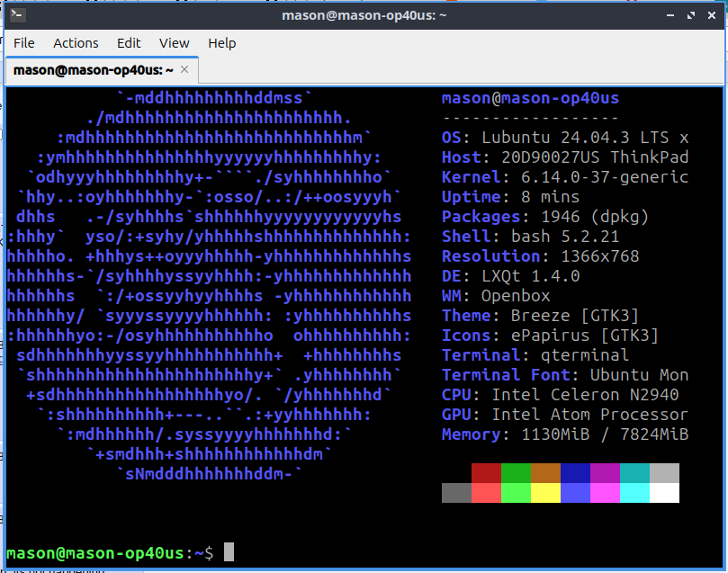Click the 'CPU: Intel Celeron N2940' line
The height and width of the screenshot is (573, 728).
560,395
